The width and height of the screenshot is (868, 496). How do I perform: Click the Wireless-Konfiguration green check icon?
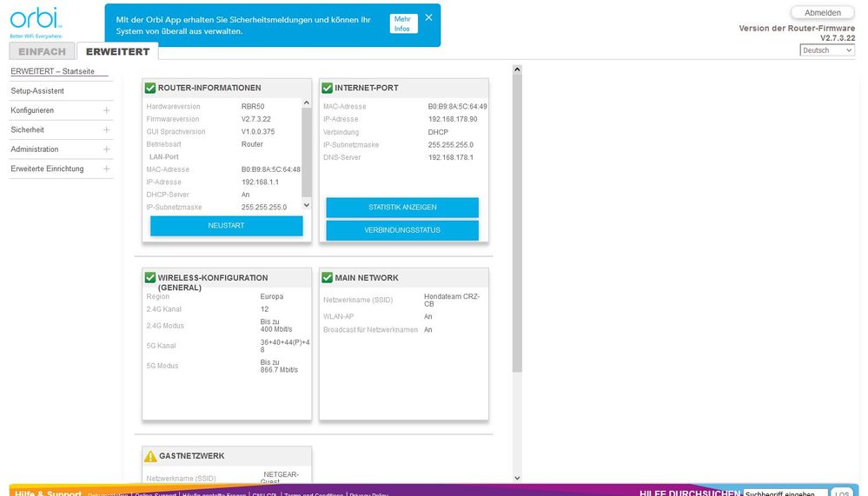(x=150, y=277)
